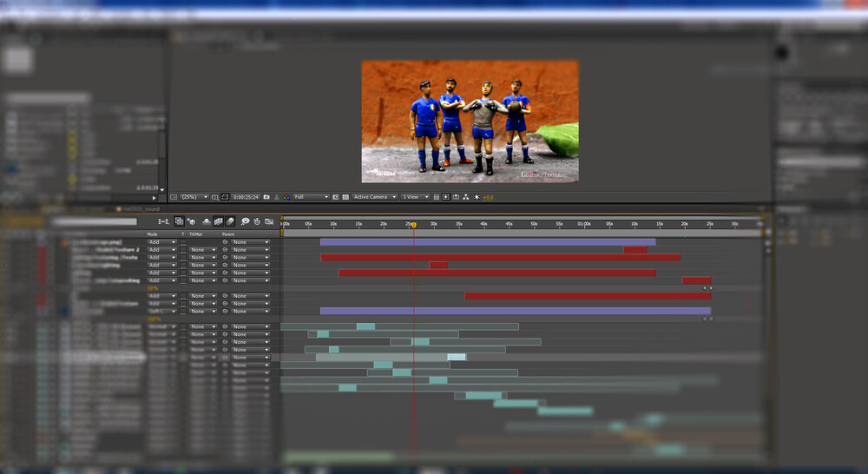Image resolution: width=868 pixels, height=474 pixels.
Task: Activate Region of Interest icon
Action: tap(335, 197)
